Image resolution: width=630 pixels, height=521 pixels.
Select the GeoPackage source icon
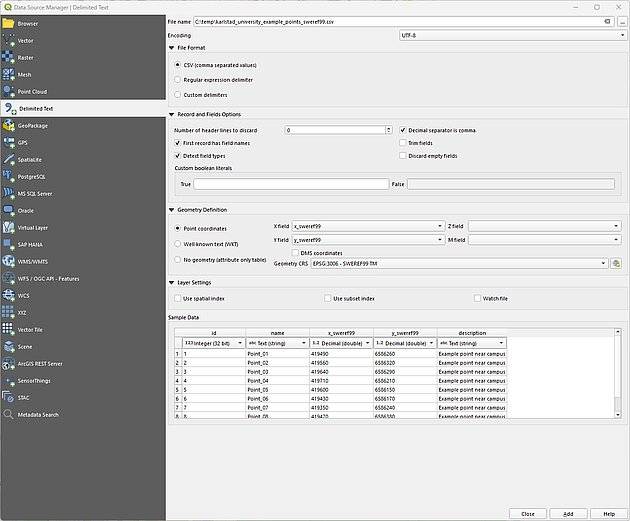(x=8, y=125)
